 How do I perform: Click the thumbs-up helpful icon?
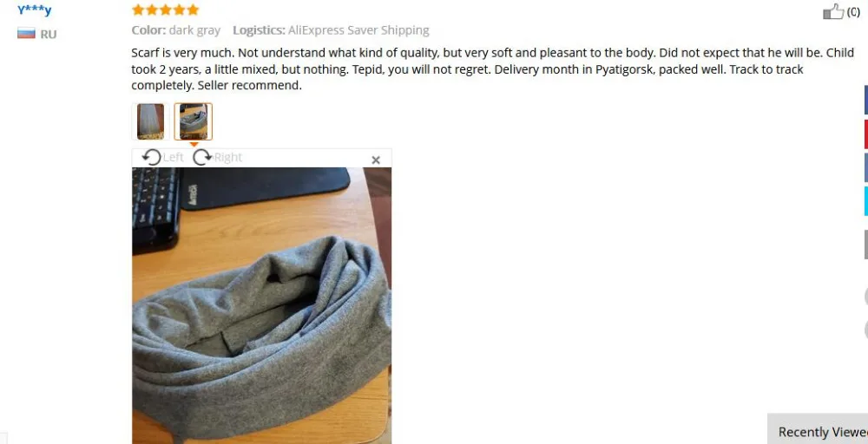(x=832, y=11)
